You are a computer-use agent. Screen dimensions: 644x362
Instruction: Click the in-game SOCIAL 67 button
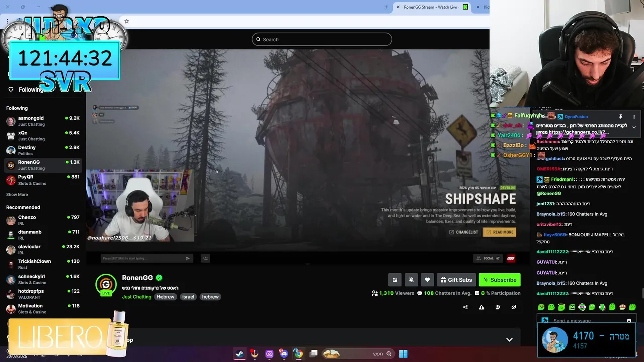[488, 258]
